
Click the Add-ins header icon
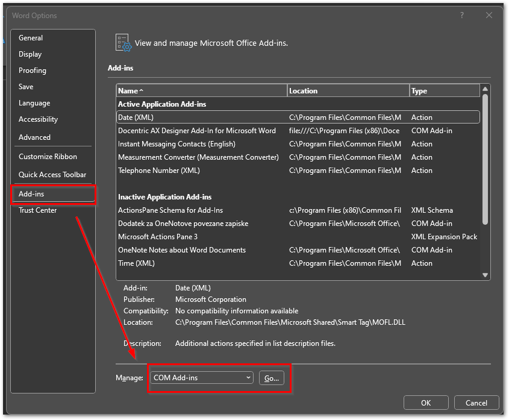123,43
